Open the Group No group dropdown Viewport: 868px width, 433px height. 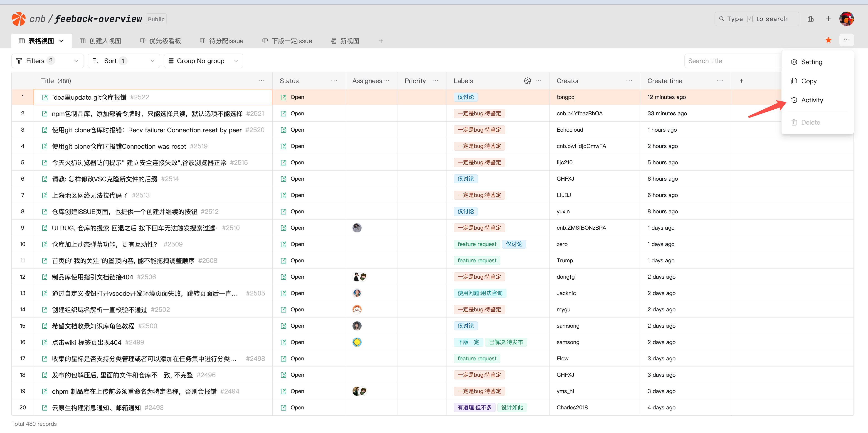click(203, 61)
